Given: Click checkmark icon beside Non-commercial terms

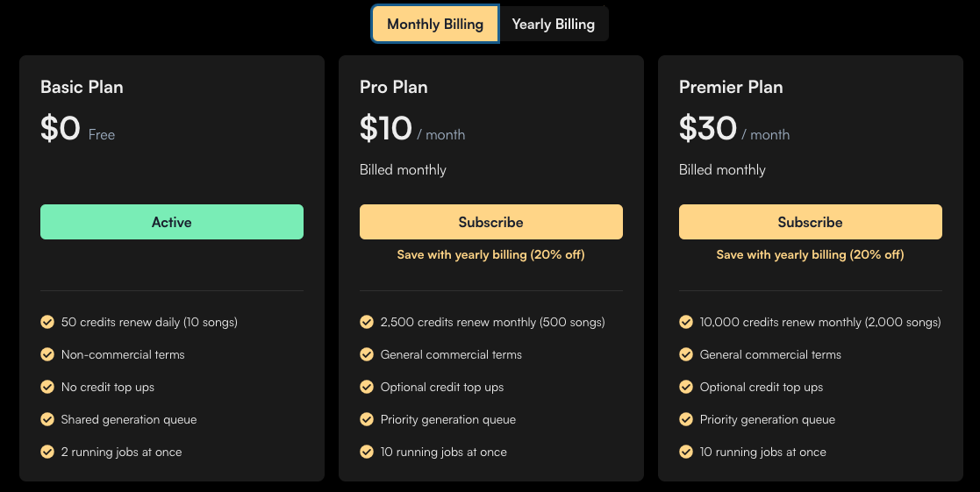Looking at the screenshot, I should click(47, 354).
